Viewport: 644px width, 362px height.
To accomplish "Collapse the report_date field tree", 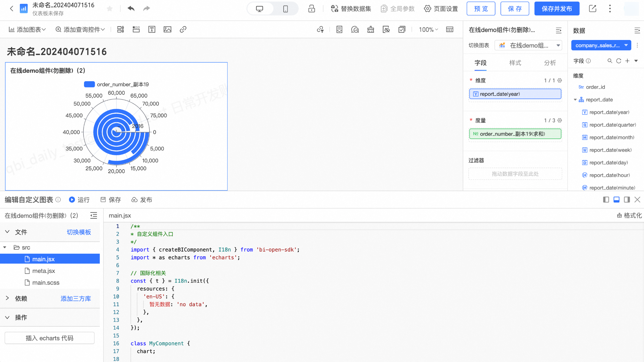I will pos(575,100).
